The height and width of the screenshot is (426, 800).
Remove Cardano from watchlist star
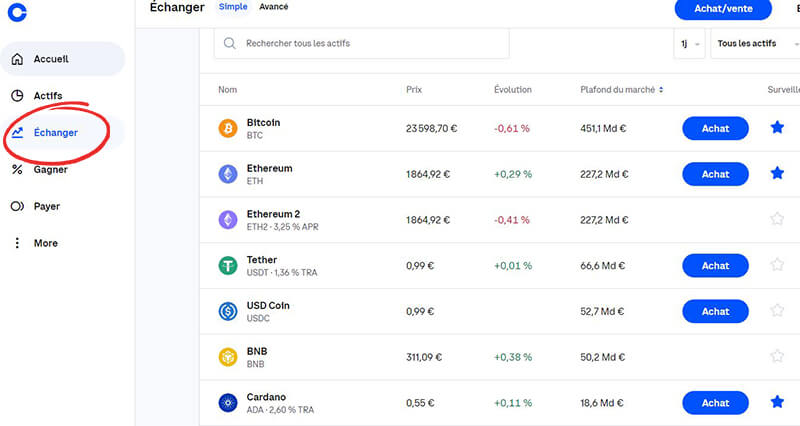click(777, 402)
